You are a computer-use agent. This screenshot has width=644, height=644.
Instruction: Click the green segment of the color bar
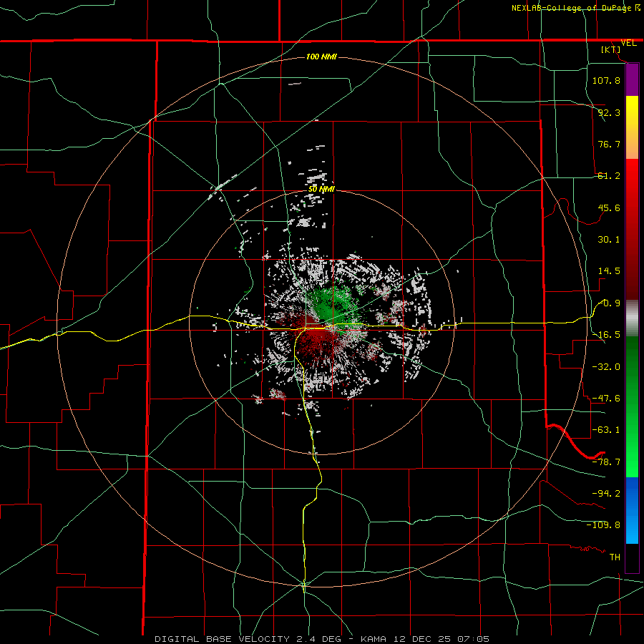point(632,406)
